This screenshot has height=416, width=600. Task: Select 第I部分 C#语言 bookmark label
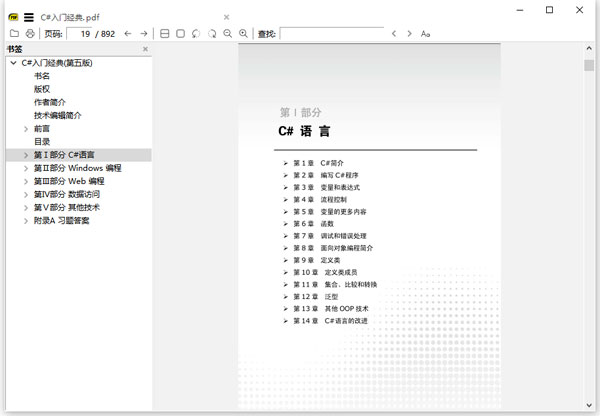tap(64, 155)
